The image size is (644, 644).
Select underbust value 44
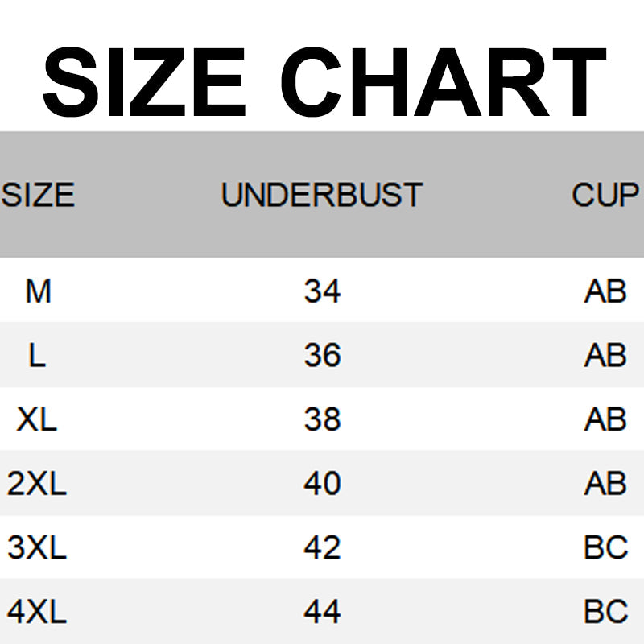[x=322, y=613]
